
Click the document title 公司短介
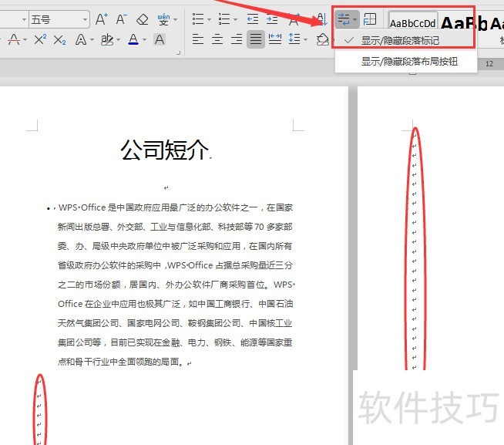pos(165,150)
